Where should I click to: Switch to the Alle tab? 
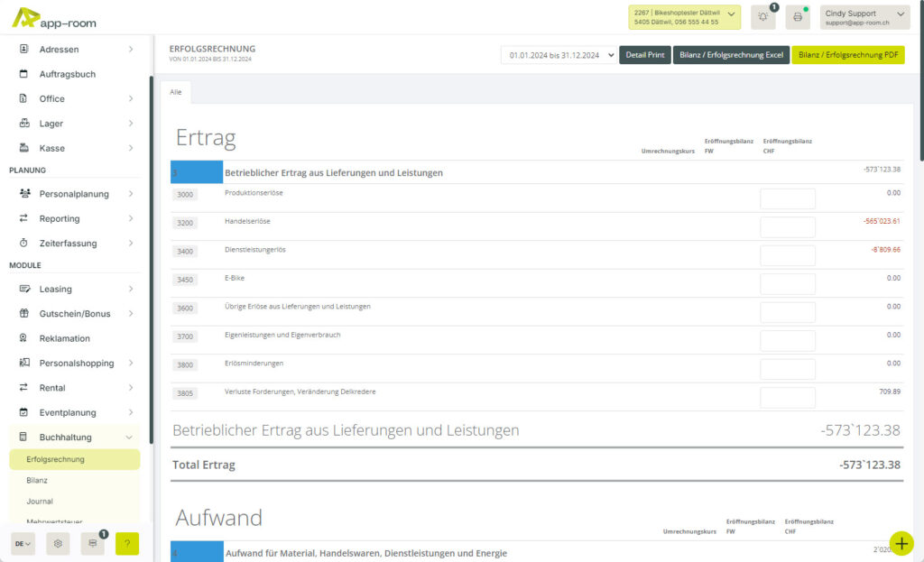176,92
